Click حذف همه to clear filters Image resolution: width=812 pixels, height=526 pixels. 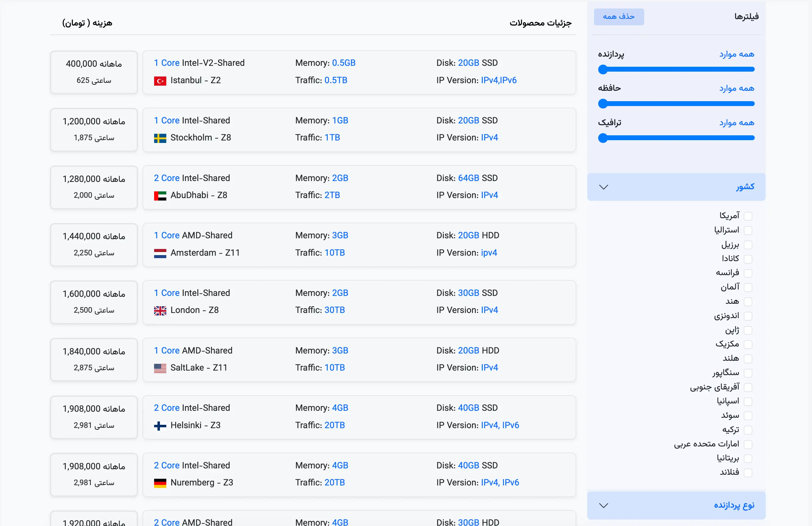coord(619,17)
